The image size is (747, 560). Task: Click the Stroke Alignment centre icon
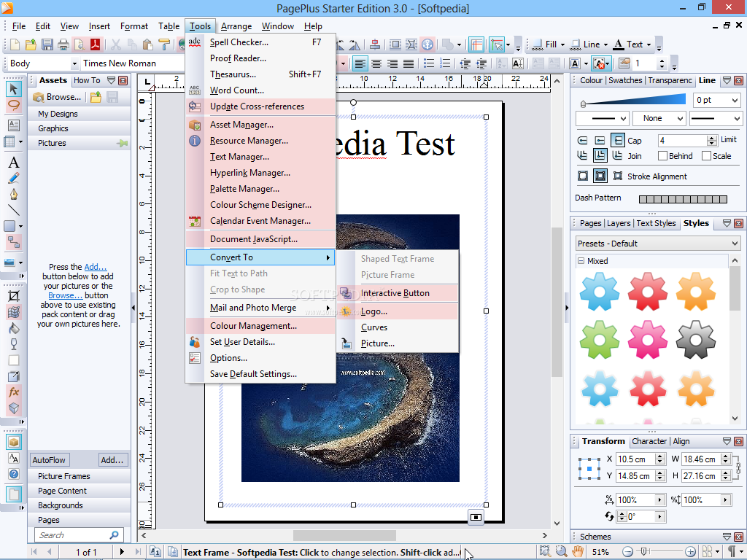pyautogui.click(x=600, y=176)
